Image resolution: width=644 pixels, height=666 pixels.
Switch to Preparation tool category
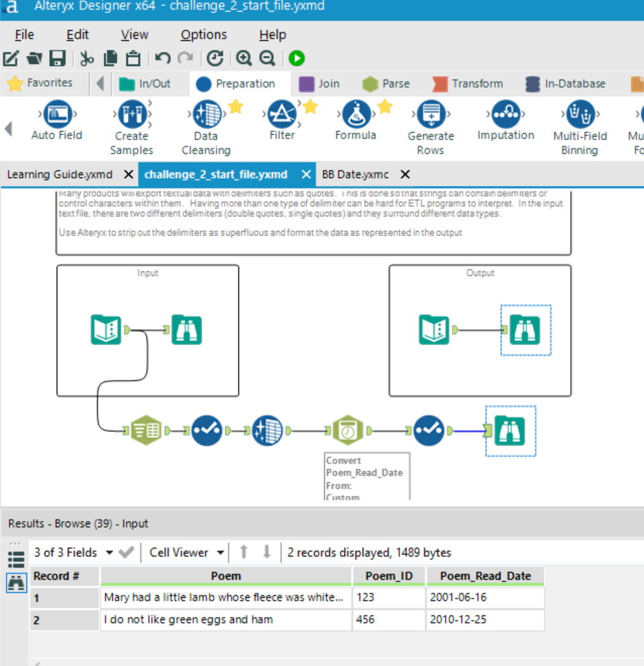pyautogui.click(x=236, y=83)
